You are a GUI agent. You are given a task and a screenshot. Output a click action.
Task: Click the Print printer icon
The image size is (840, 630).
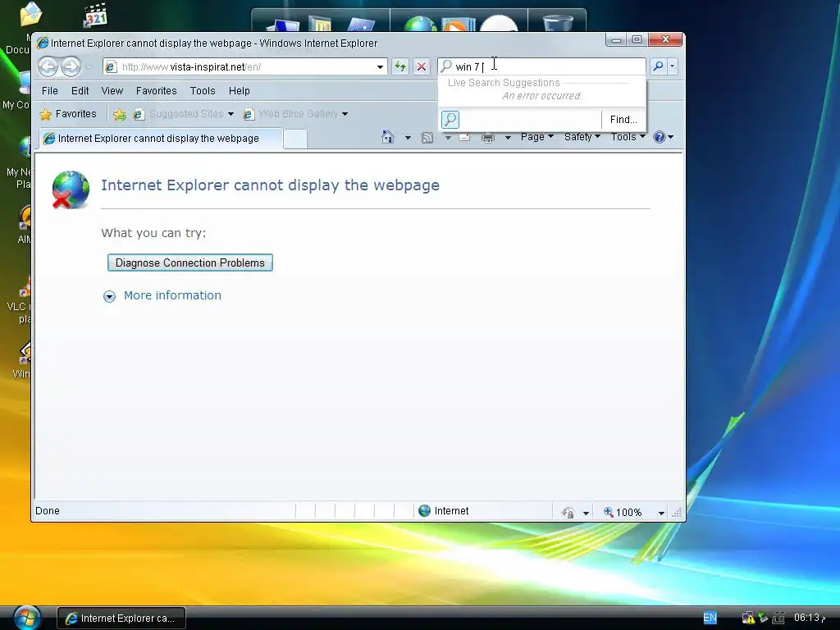[x=488, y=138]
